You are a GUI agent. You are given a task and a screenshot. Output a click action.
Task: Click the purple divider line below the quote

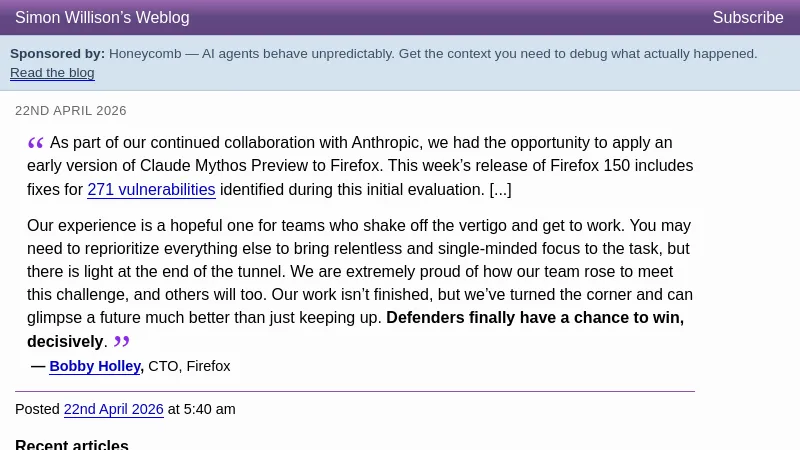click(x=354, y=391)
